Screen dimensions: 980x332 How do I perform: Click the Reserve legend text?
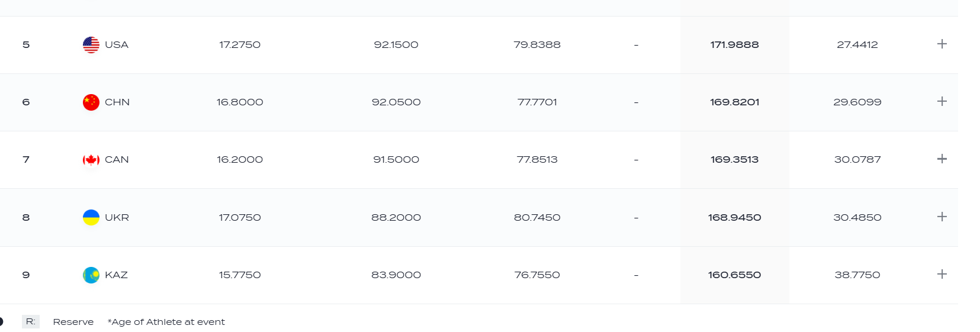tap(73, 322)
